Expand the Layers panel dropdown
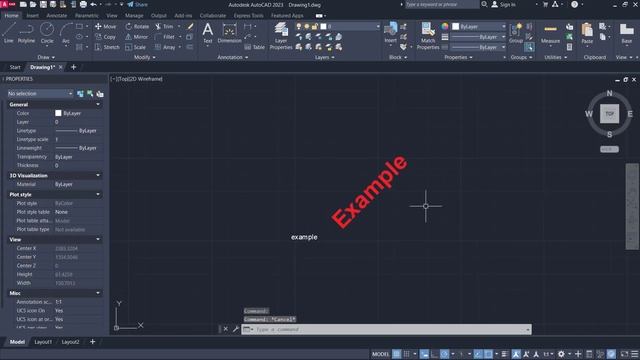This screenshot has width=640, height=360. (x=324, y=58)
